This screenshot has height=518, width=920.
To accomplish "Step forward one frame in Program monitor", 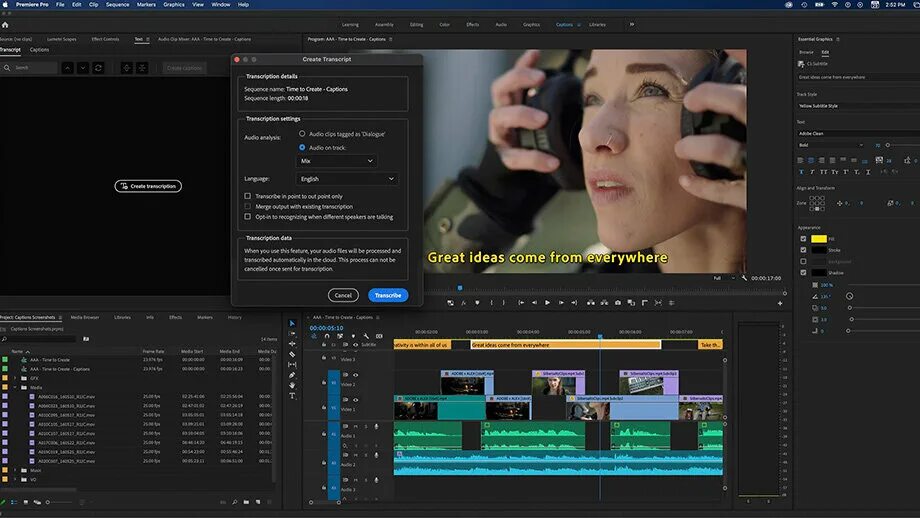I will tap(561, 303).
